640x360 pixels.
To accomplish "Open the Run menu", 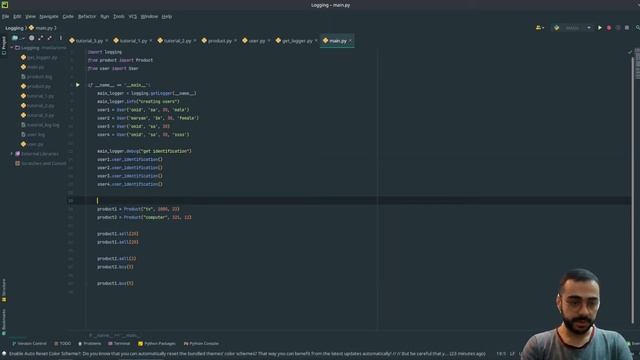I will tap(105, 16).
